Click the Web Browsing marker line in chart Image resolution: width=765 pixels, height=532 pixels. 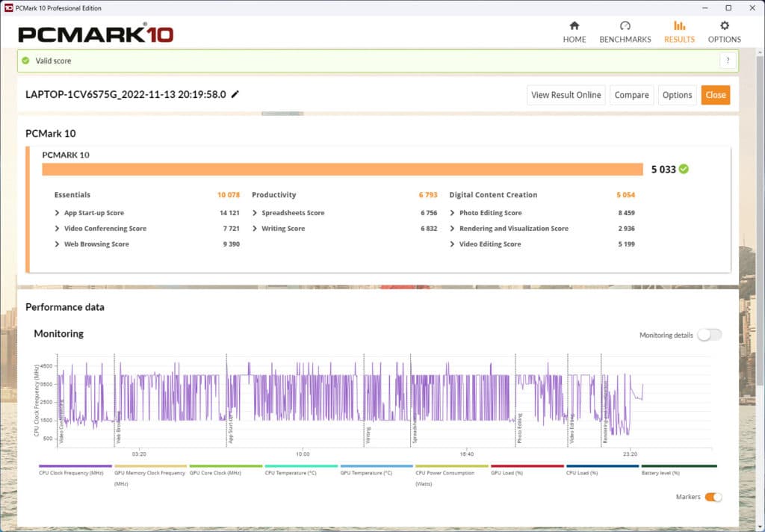pyautogui.click(x=114, y=400)
